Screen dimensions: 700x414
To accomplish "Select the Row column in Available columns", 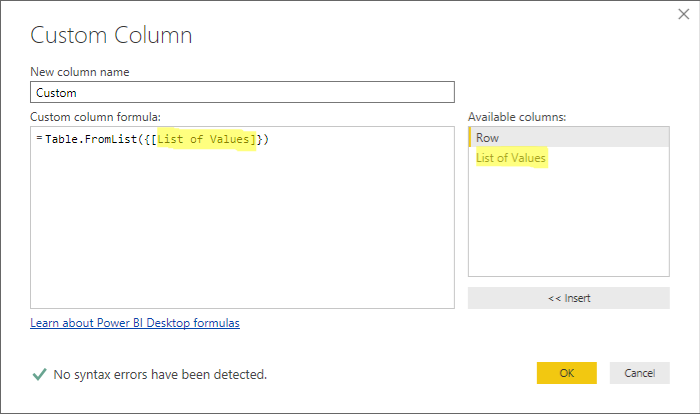I will [x=569, y=138].
